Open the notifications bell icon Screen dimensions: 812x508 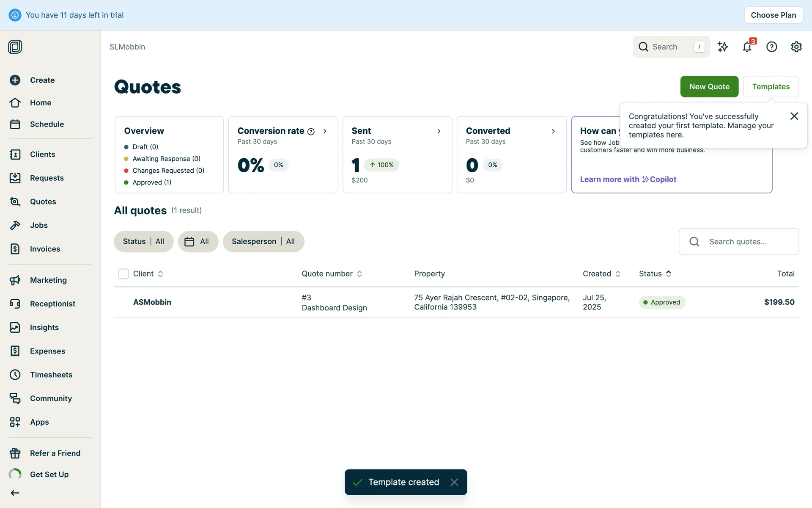747,47
